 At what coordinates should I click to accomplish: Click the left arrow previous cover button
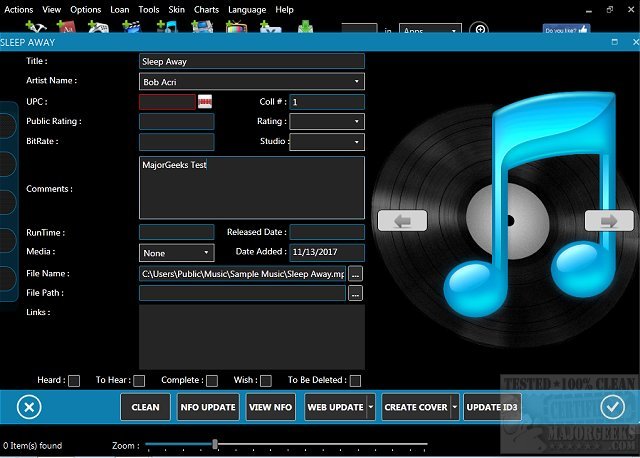point(403,221)
